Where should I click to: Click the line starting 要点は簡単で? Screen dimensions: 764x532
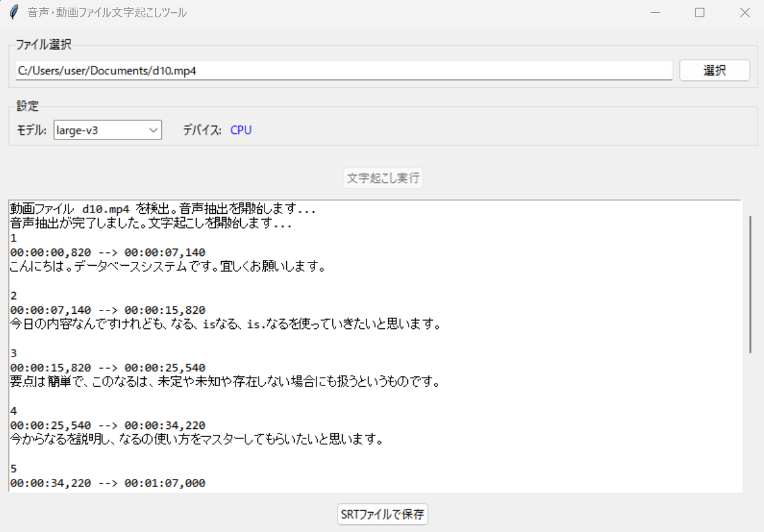(225, 382)
